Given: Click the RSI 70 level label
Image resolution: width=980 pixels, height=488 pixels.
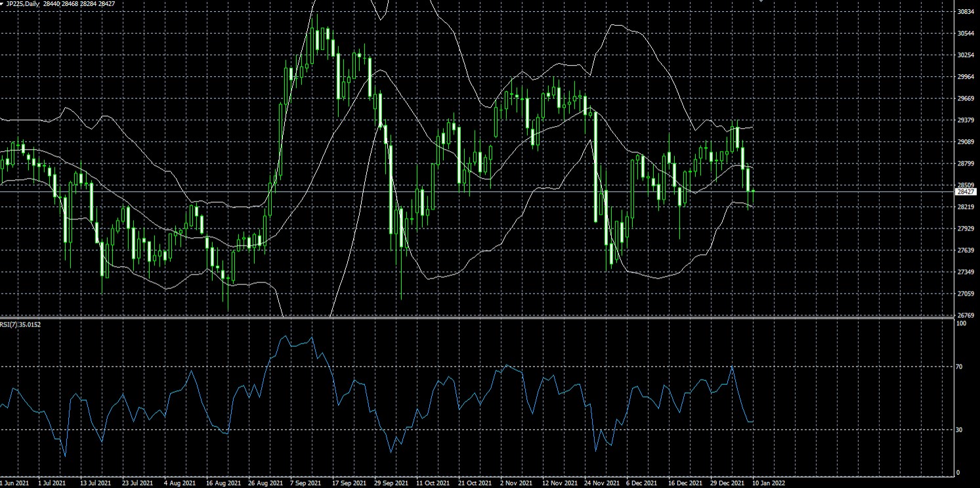Looking at the screenshot, I should coord(959,367).
